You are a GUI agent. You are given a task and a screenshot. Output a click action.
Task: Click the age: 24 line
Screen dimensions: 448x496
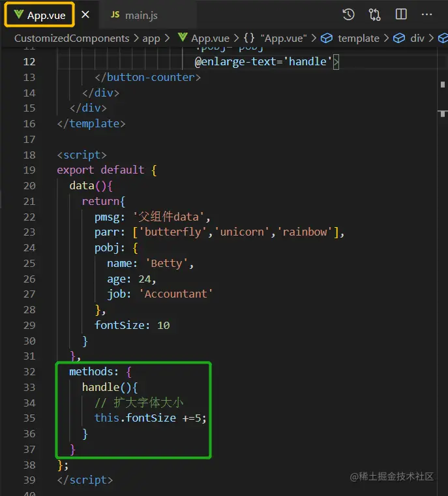coord(131,279)
